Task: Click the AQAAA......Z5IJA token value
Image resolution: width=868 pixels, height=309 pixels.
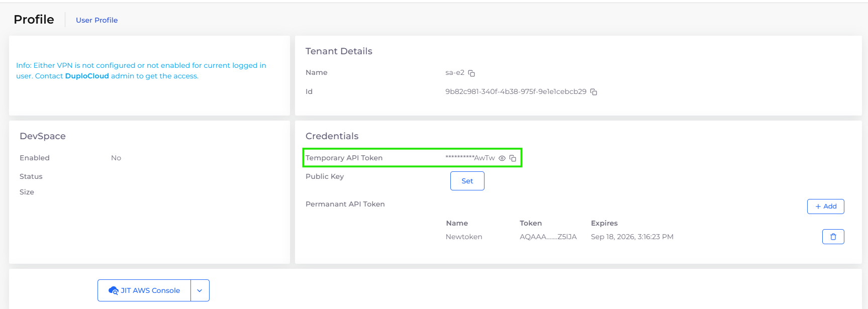Action: click(548, 237)
